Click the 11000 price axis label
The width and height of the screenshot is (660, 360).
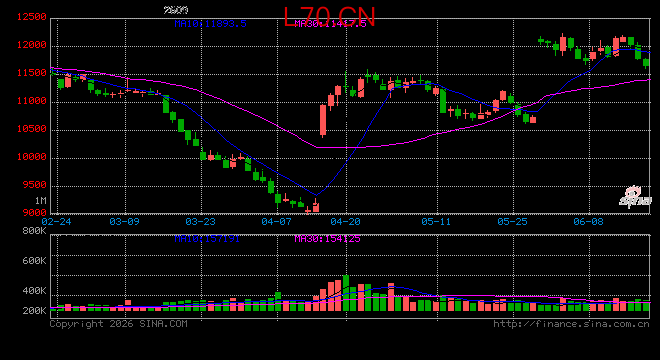click(32, 101)
